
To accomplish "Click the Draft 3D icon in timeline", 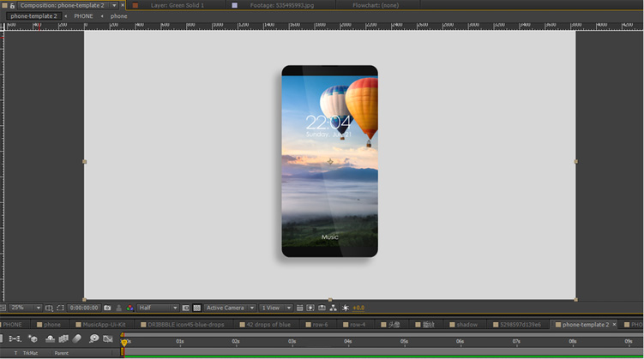I will pyautogui.click(x=33, y=339).
